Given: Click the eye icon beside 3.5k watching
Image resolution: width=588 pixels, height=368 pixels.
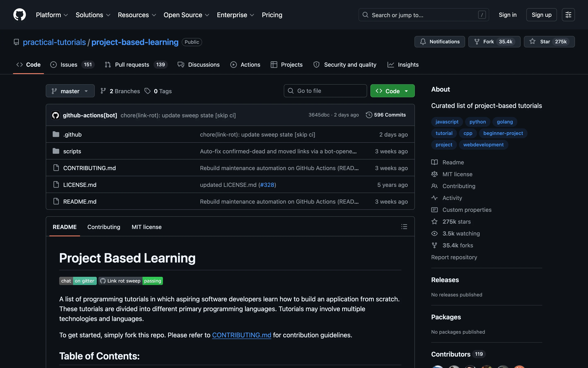Looking at the screenshot, I should pos(434,233).
